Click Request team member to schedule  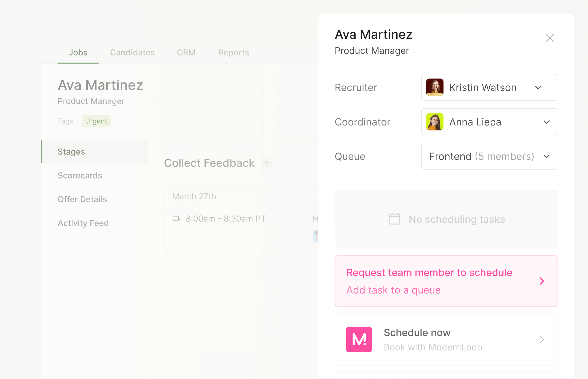click(429, 273)
